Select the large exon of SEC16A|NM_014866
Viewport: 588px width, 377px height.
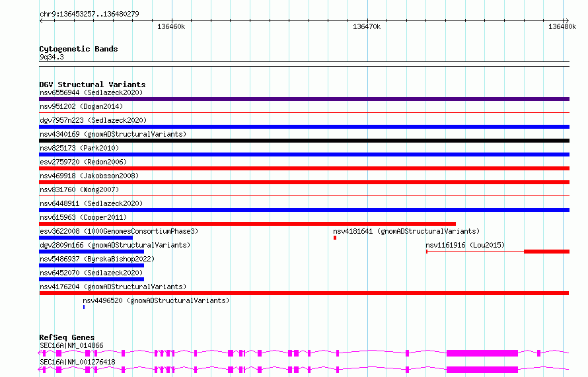coord(482,353)
